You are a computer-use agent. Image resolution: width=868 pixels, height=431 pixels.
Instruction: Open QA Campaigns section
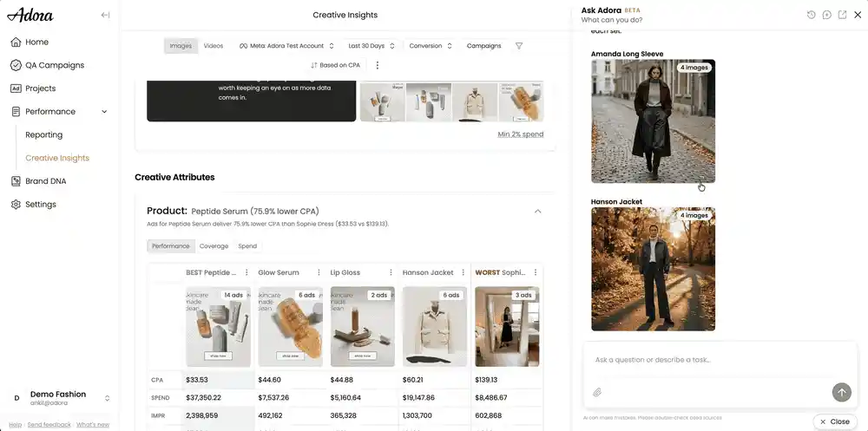tap(55, 65)
